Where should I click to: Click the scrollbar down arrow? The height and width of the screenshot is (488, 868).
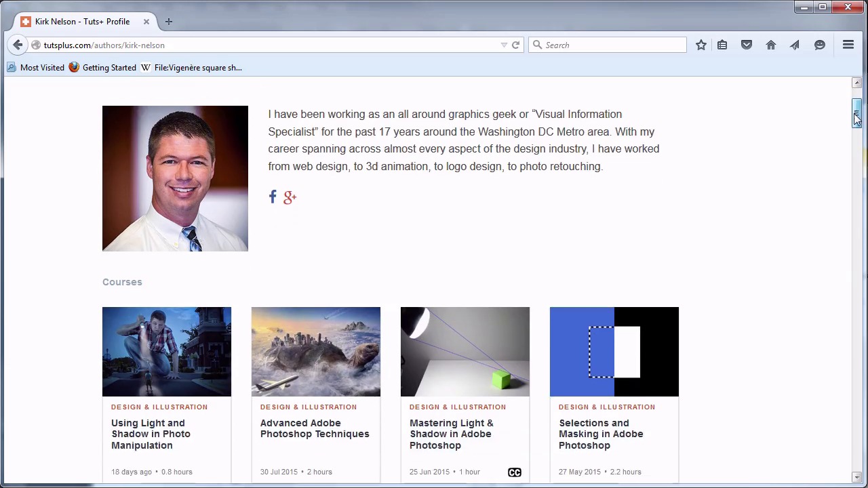[857, 477]
